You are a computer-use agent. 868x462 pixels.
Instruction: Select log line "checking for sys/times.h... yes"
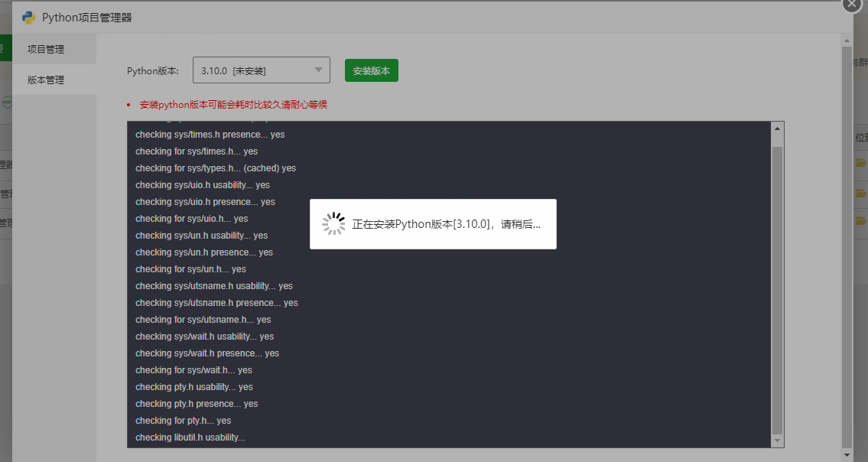point(197,151)
